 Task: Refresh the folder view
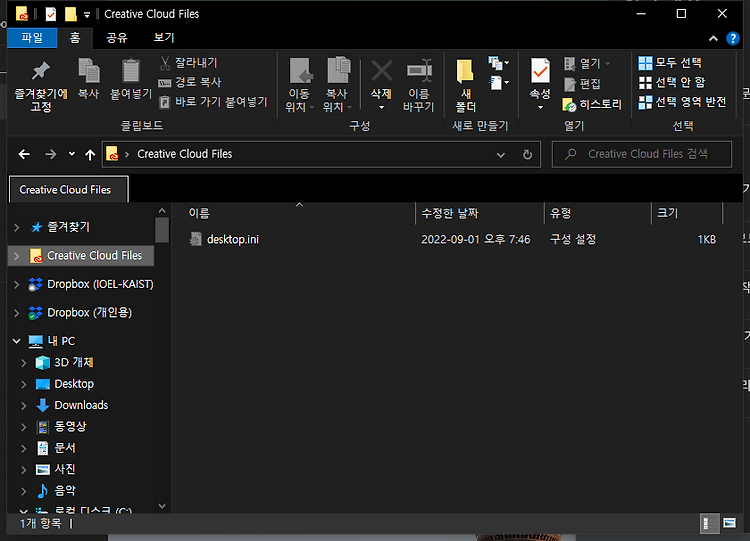tap(527, 155)
